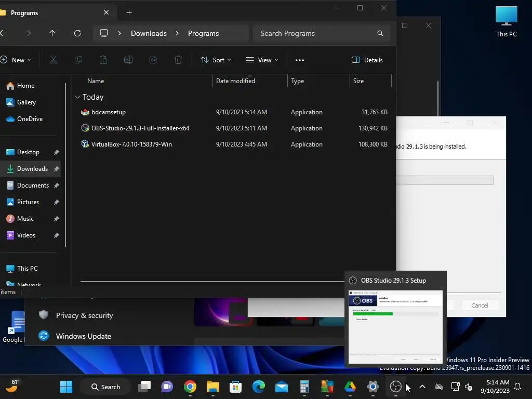
Task: Open the See more ellipsis menu
Action: click(x=300, y=60)
